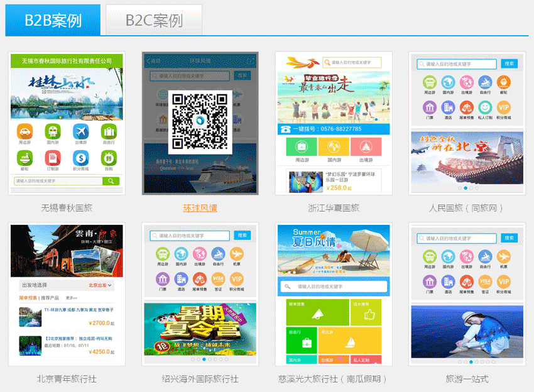Click the 环球风情 QR code image
The width and height of the screenshot is (534, 392).
(x=200, y=122)
